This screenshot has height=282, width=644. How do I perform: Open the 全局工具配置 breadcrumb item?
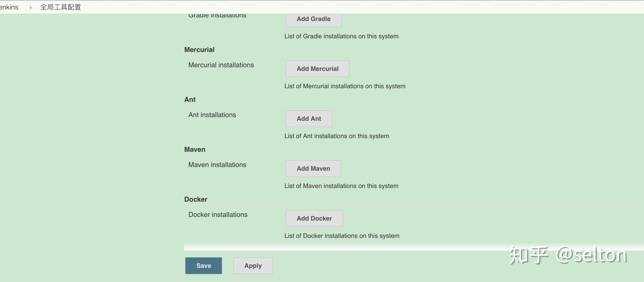60,7
